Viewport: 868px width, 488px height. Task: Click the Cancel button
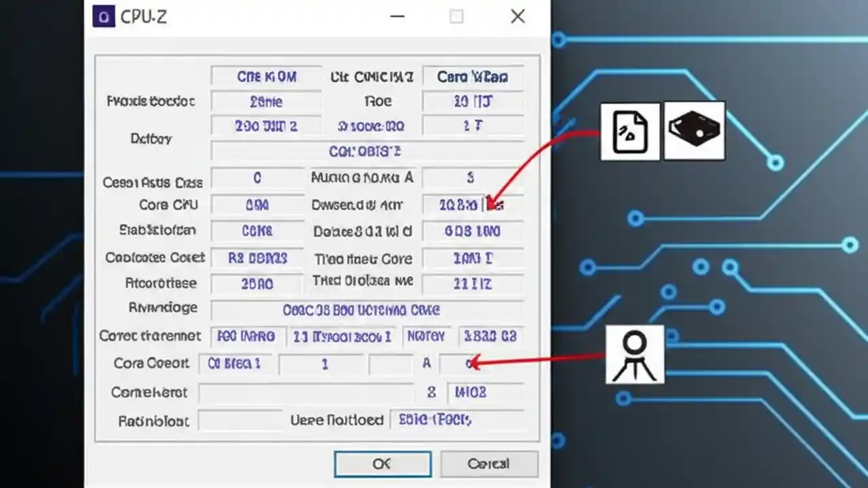click(x=489, y=464)
